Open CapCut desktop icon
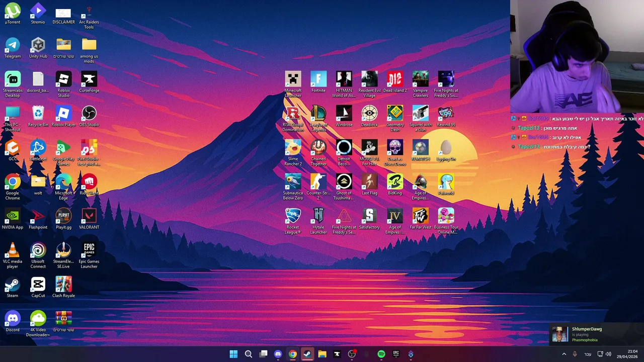 [x=38, y=288]
